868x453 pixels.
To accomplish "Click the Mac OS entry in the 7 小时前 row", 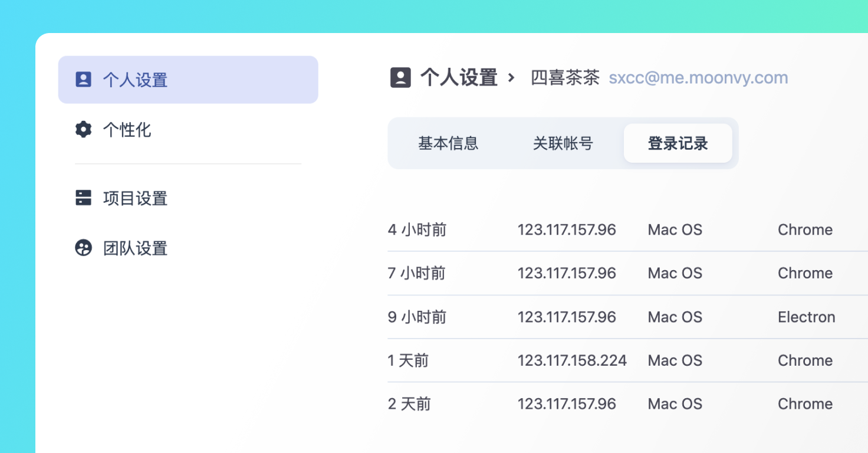I will pyautogui.click(x=675, y=273).
